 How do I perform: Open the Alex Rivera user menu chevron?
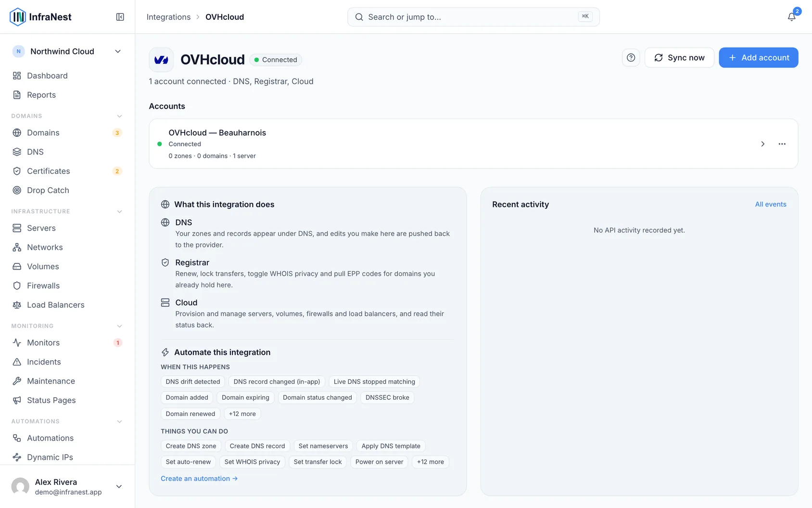[x=119, y=486]
